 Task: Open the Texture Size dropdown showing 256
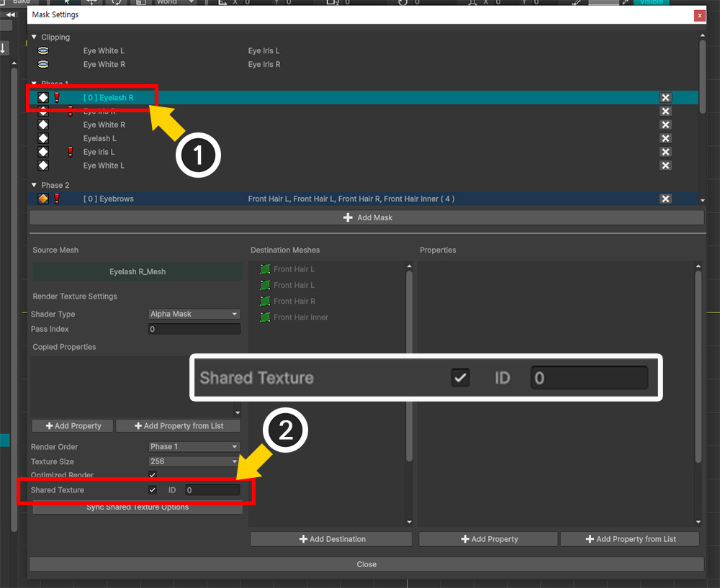[x=194, y=461]
